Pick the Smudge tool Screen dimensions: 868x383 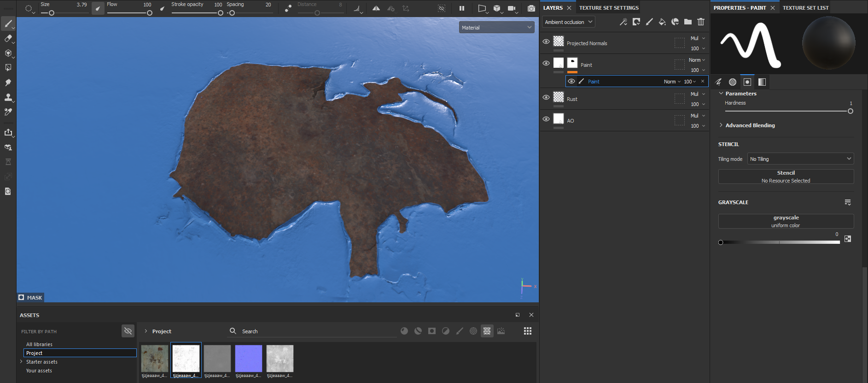8,82
